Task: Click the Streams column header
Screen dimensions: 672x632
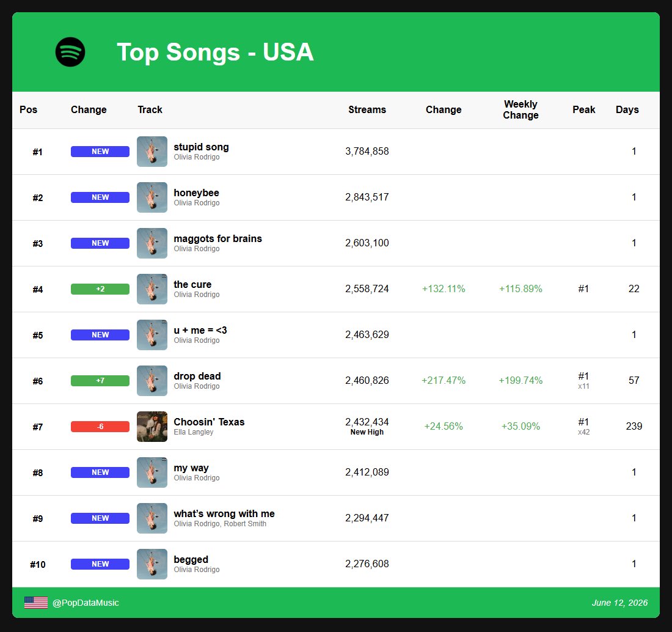Action: (367, 110)
